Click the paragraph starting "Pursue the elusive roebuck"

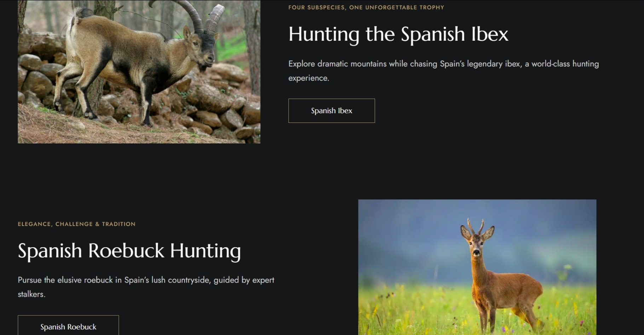(x=146, y=287)
